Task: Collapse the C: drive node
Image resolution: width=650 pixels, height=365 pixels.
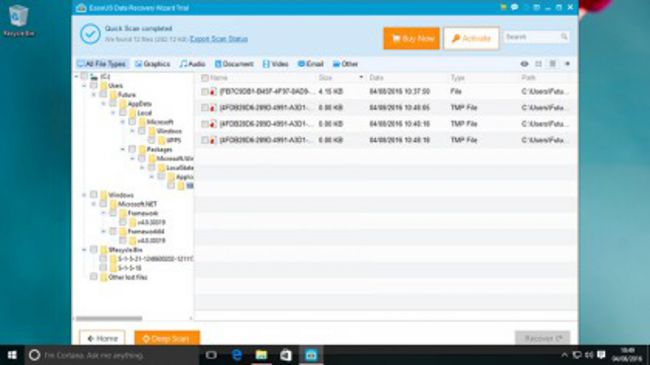Action: click(x=76, y=77)
